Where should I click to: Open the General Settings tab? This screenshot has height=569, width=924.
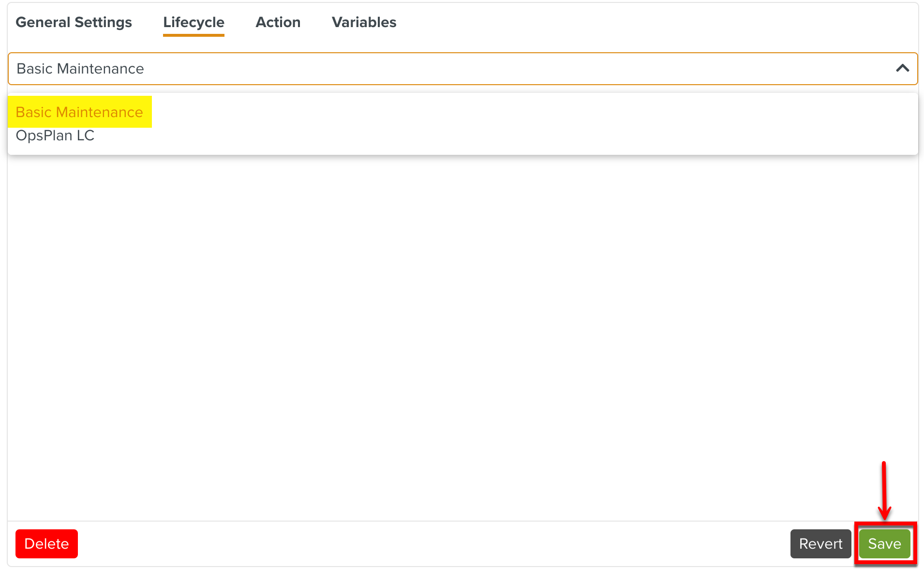pos(74,22)
